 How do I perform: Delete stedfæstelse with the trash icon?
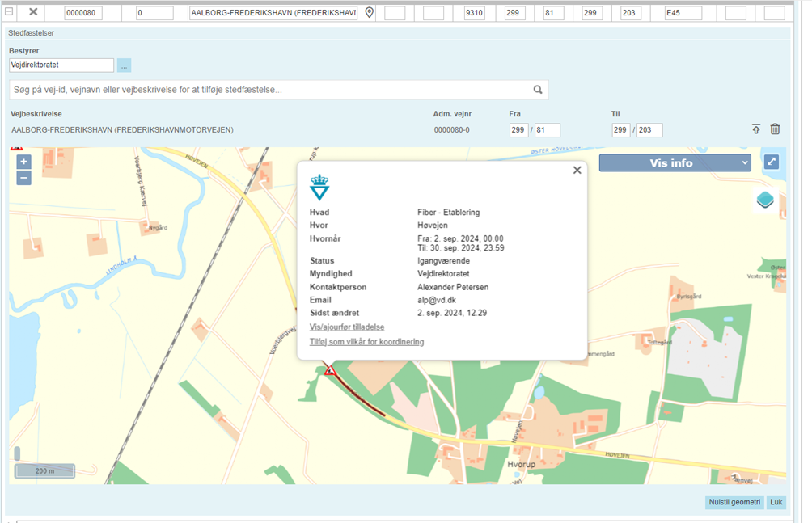coord(775,129)
